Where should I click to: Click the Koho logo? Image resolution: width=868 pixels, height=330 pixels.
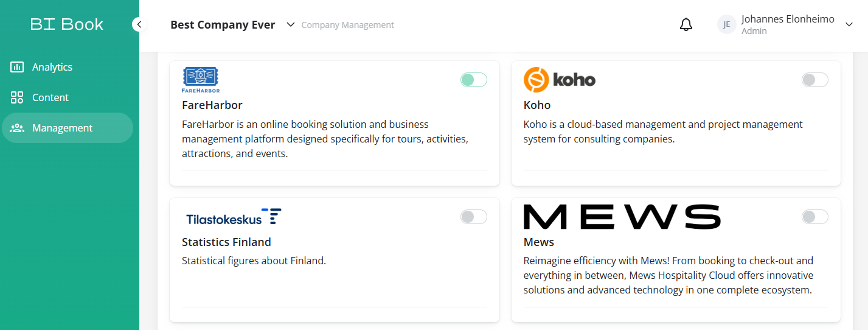560,80
